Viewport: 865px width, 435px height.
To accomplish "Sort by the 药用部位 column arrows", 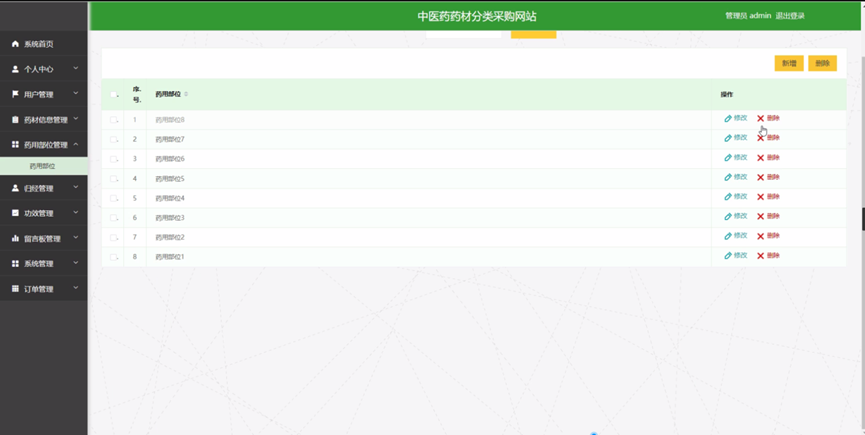I will (x=186, y=94).
